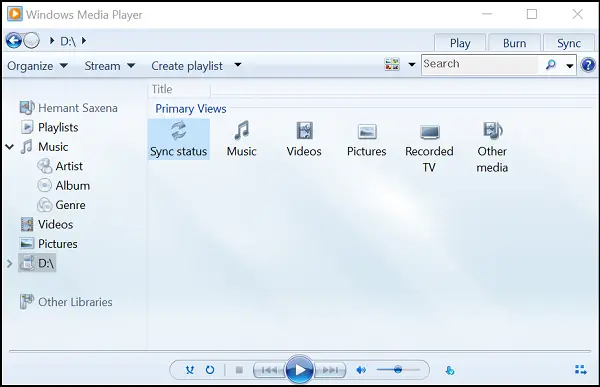Image resolution: width=600 pixels, height=387 pixels.
Task: Select Artist under Music
Action: (60, 166)
